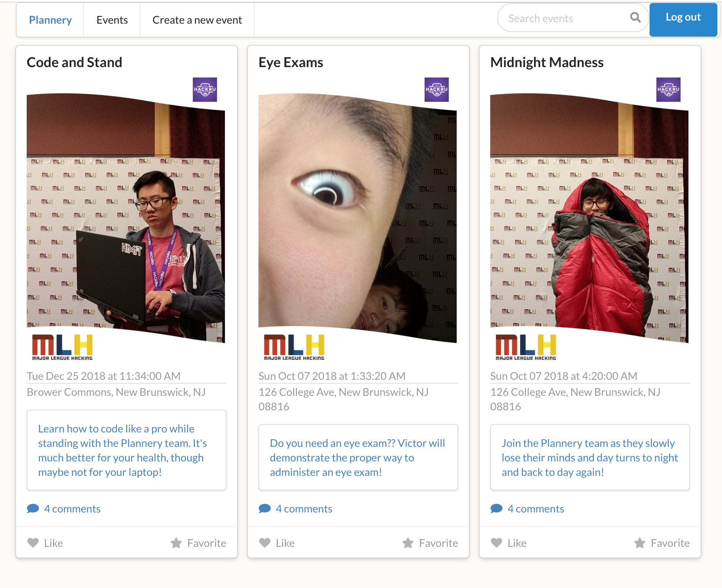Like the Midnight Madness event
The width and height of the screenshot is (722, 588).
click(x=509, y=543)
